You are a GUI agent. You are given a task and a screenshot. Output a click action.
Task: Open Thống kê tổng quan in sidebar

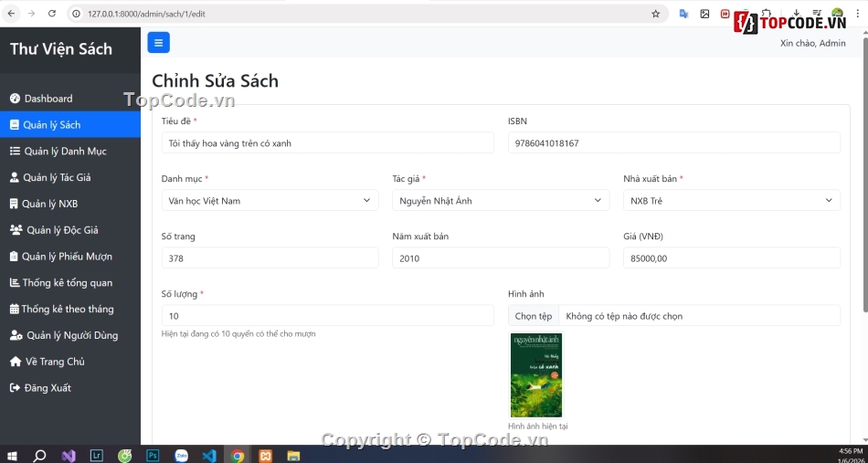pos(70,283)
